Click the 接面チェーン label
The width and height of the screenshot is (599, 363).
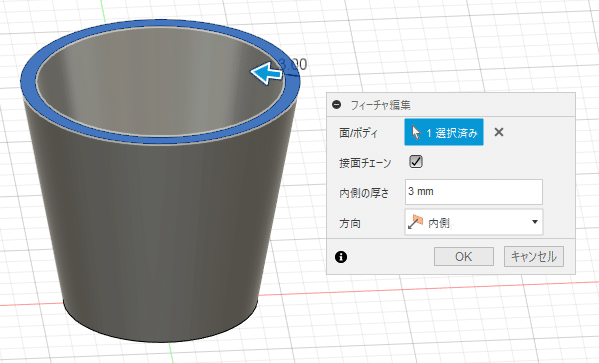point(365,163)
